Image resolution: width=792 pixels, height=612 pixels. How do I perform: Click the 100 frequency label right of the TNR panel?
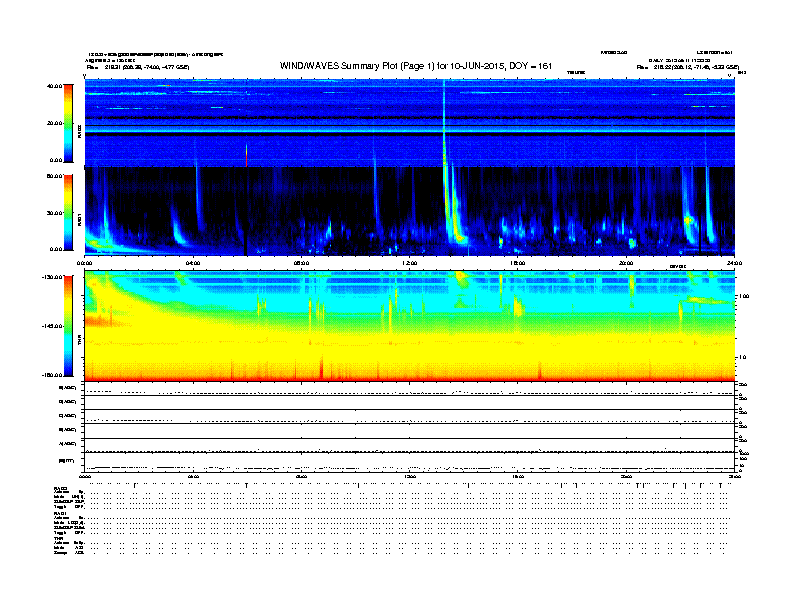coord(744,296)
